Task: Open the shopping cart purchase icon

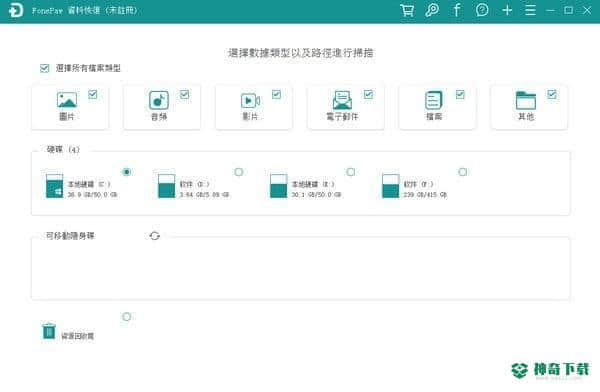Action: pos(407,10)
